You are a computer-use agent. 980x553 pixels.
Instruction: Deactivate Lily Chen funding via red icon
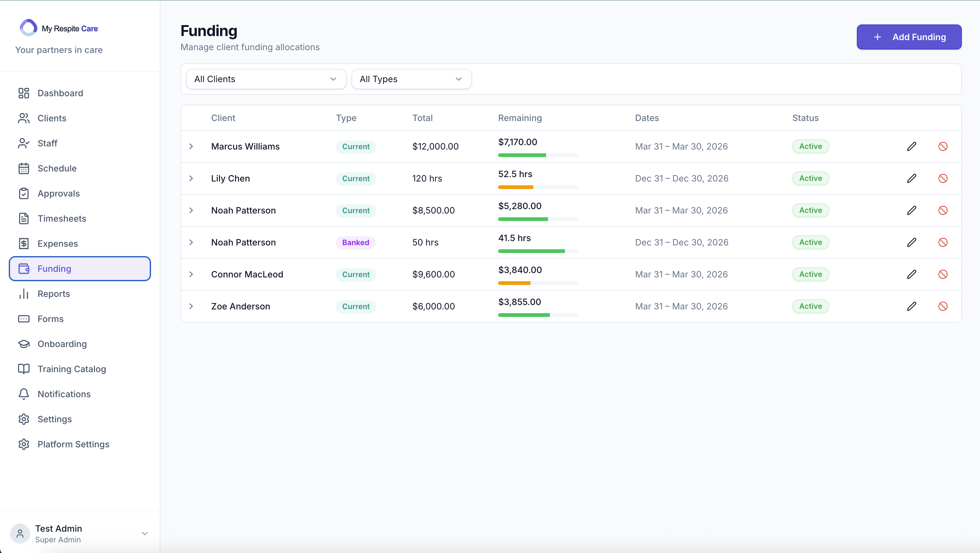point(943,178)
